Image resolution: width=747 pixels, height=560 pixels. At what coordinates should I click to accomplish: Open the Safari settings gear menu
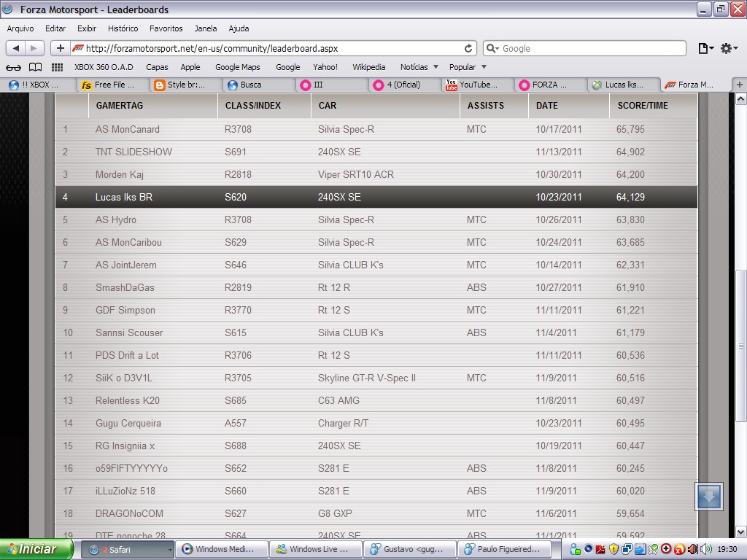coord(729,48)
